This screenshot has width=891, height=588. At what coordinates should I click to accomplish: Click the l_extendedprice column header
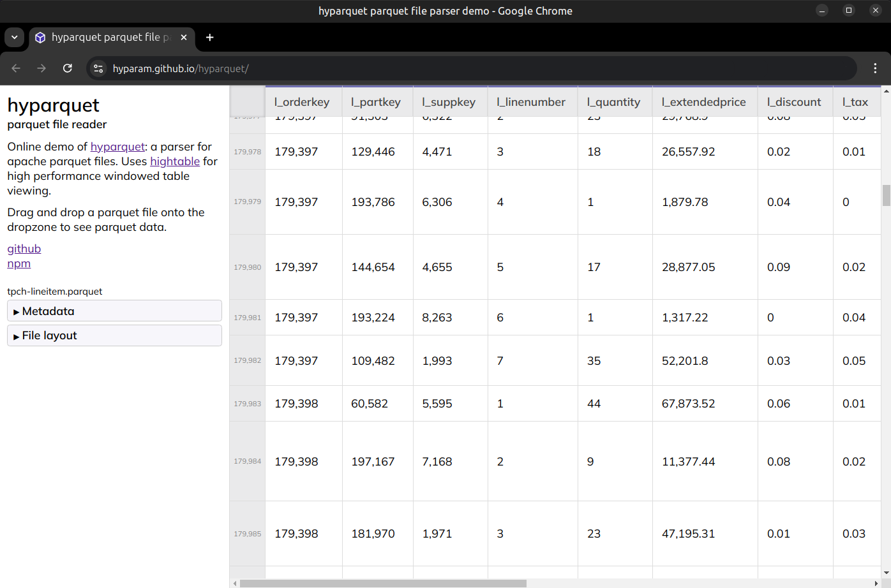point(703,102)
